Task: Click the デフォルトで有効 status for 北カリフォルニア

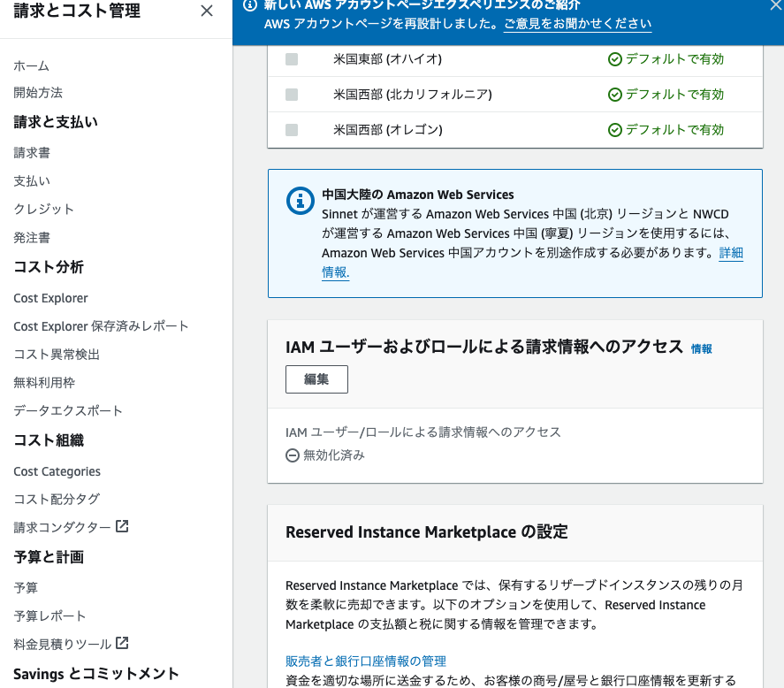Action: coord(674,95)
